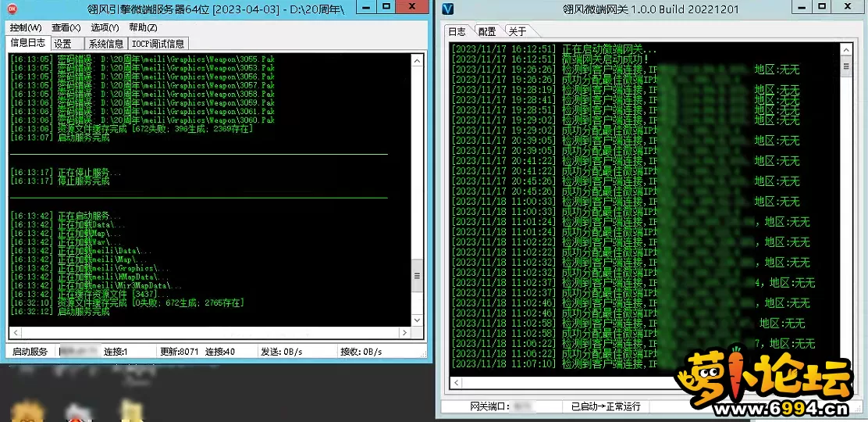
Task: Switch to the 信息日志 tab
Action: pos(29,43)
